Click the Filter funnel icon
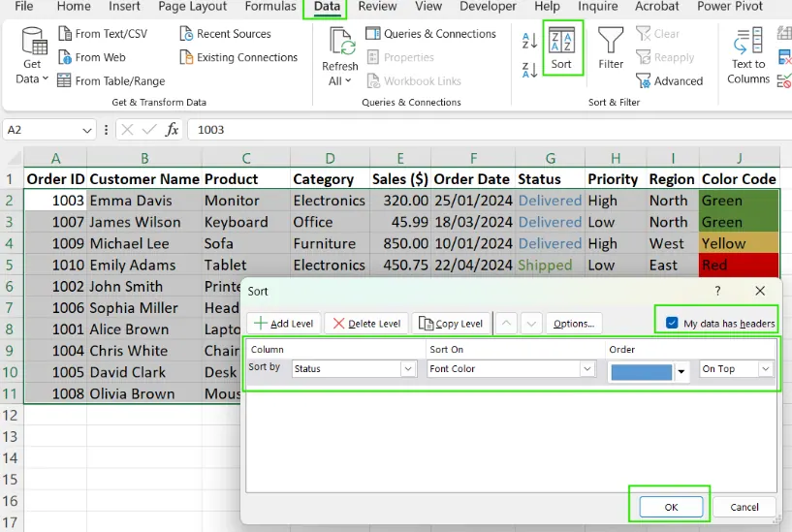792x532 pixels. [x=611, y=41]
